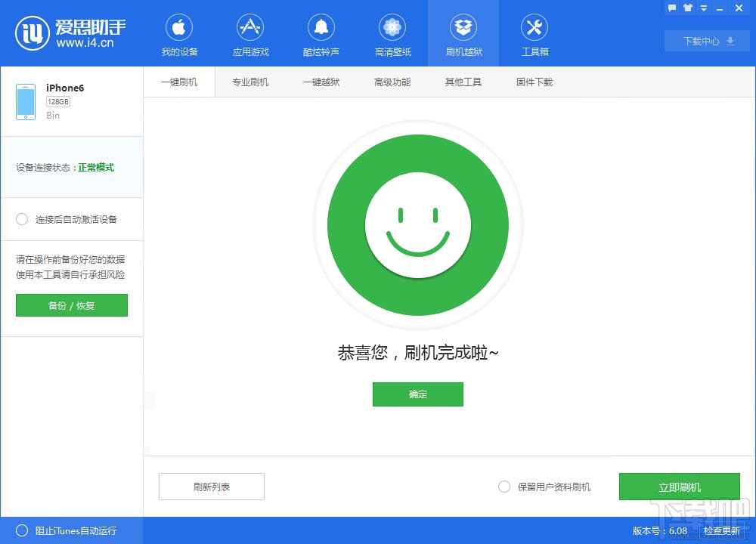Click the message feedback icon in title bar

coord(671,8)
